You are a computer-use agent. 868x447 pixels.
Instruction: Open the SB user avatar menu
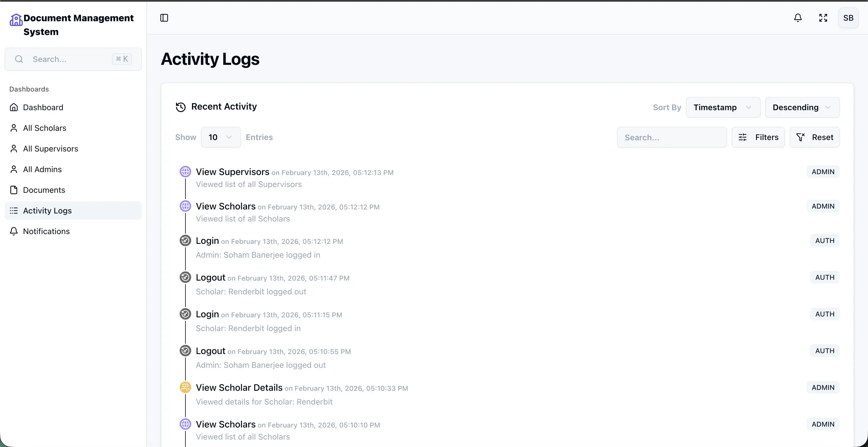[x=848, y=18]
